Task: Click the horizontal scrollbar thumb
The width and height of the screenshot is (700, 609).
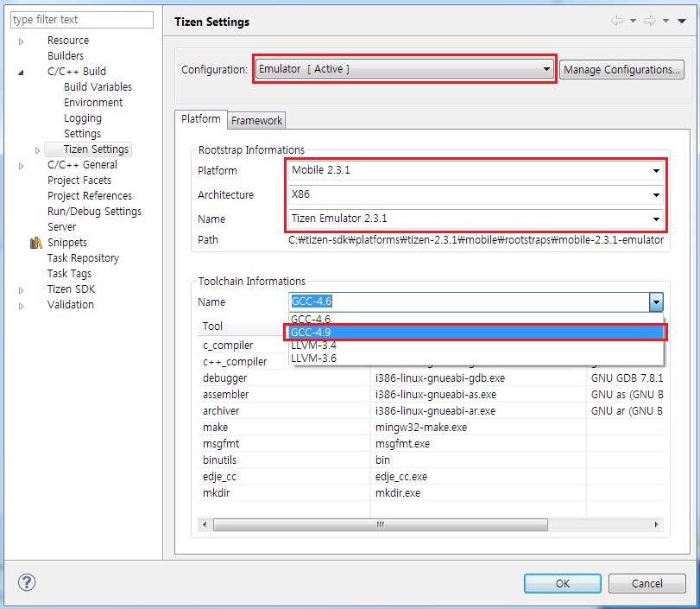Action: pyautogui.click(x=381, y=524)
